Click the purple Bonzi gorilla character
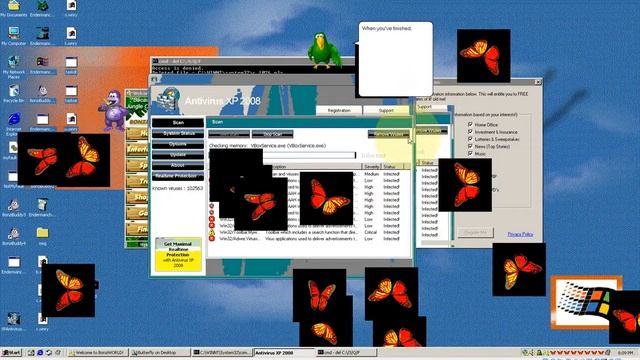The image size is (640, 360). [x=113, y=110]
